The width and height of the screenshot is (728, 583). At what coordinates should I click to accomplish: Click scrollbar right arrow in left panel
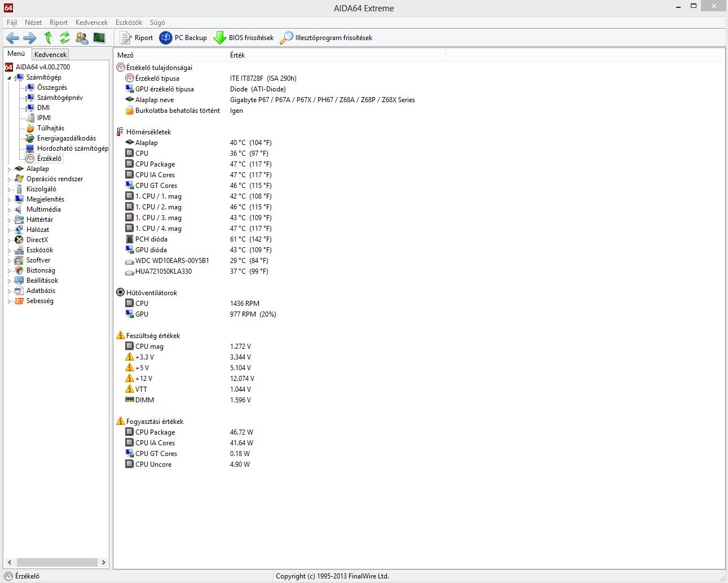[x=103, y=562]
